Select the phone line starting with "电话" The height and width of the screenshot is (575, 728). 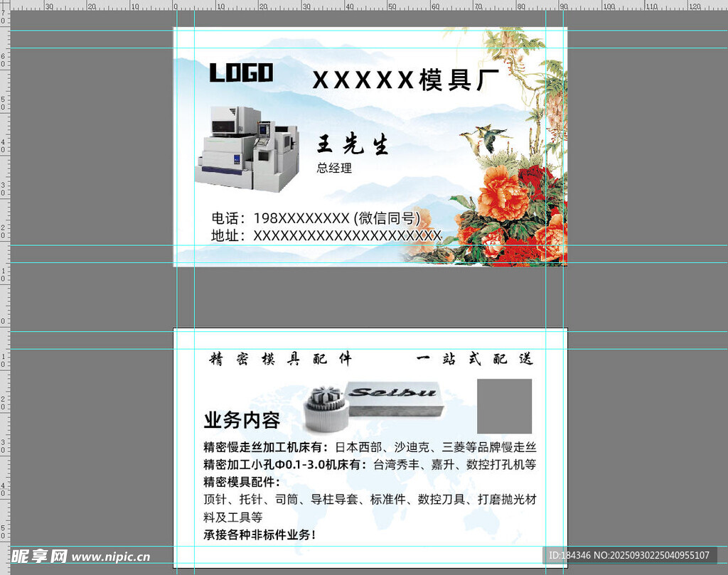(x=316, y=217)
